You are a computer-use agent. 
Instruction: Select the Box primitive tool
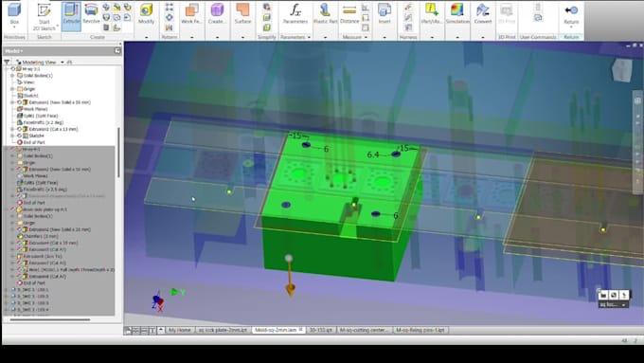(x=14, y=13)
